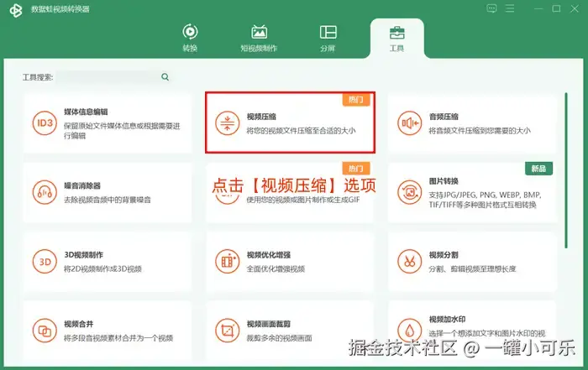The width and height of the screenshot is (588, 370).
Task: Open the 短视频制作 tab
Action: [x=259, y=38]
